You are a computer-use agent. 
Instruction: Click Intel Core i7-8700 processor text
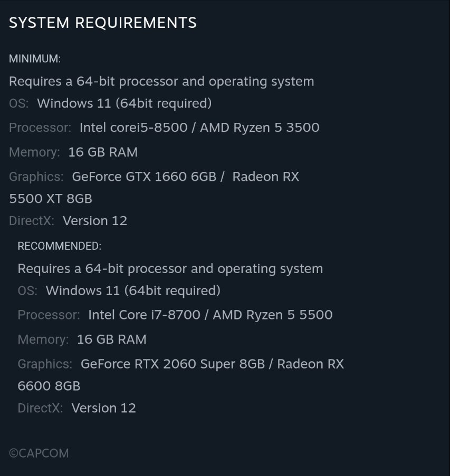coord(144,315)
